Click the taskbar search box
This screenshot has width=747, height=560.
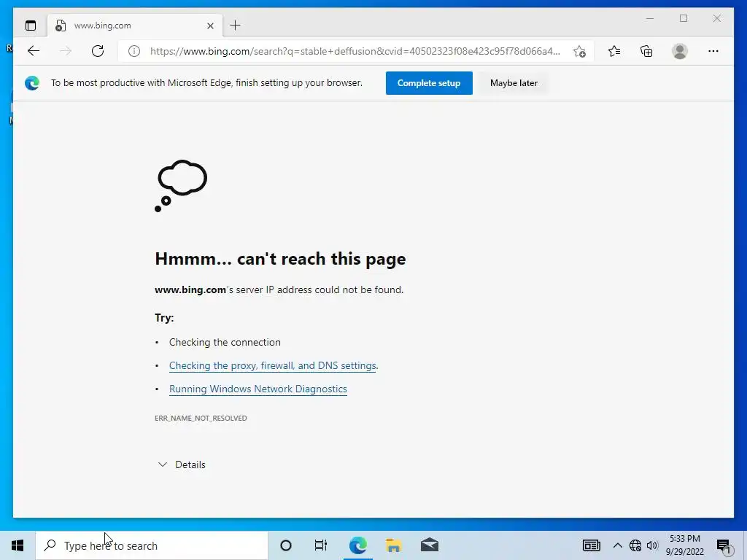152,545
